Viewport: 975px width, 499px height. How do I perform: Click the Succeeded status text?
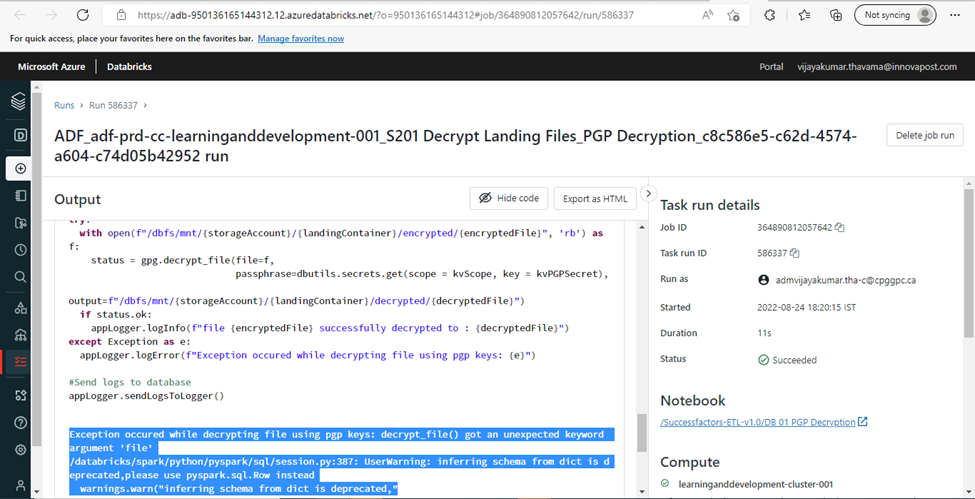click(794, 360)
